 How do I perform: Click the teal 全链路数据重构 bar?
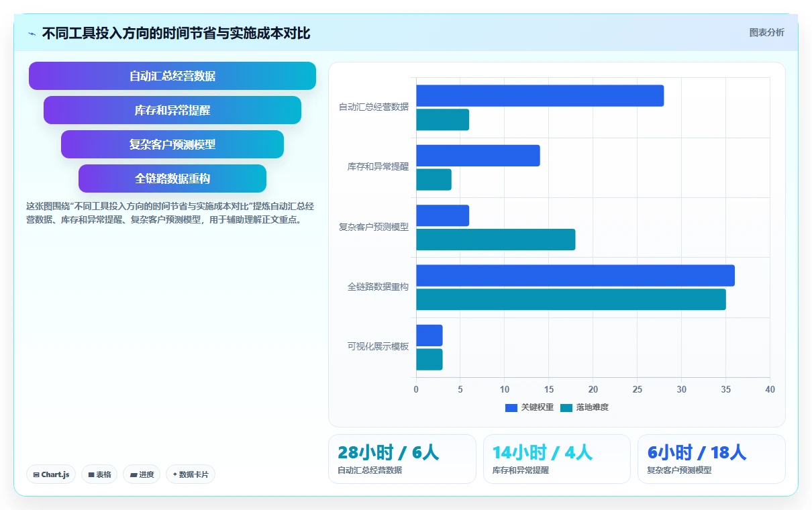point(571,299)
